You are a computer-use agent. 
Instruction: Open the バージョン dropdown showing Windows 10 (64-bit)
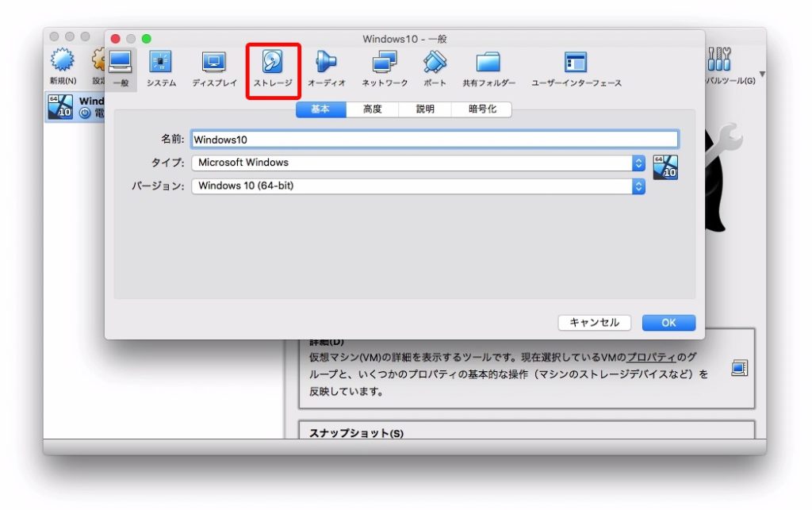point(418,186)
